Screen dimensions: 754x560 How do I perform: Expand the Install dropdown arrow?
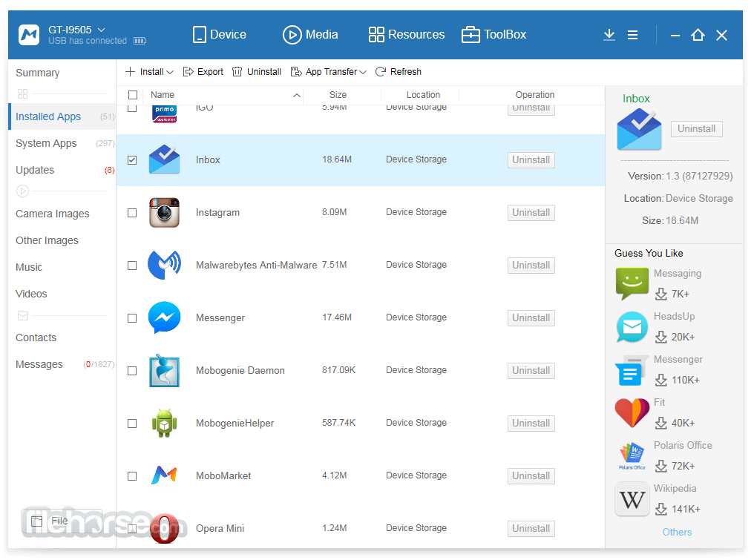[170, 72]
